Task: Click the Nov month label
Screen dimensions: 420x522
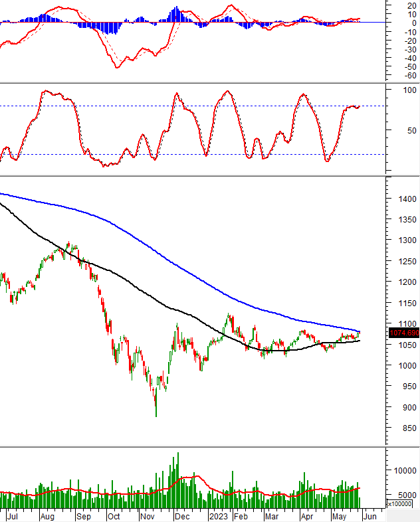Action: 148,516
